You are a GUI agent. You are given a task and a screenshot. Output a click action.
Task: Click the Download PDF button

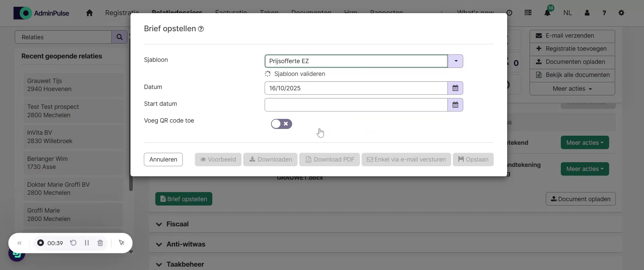click(x=329, y=160)
